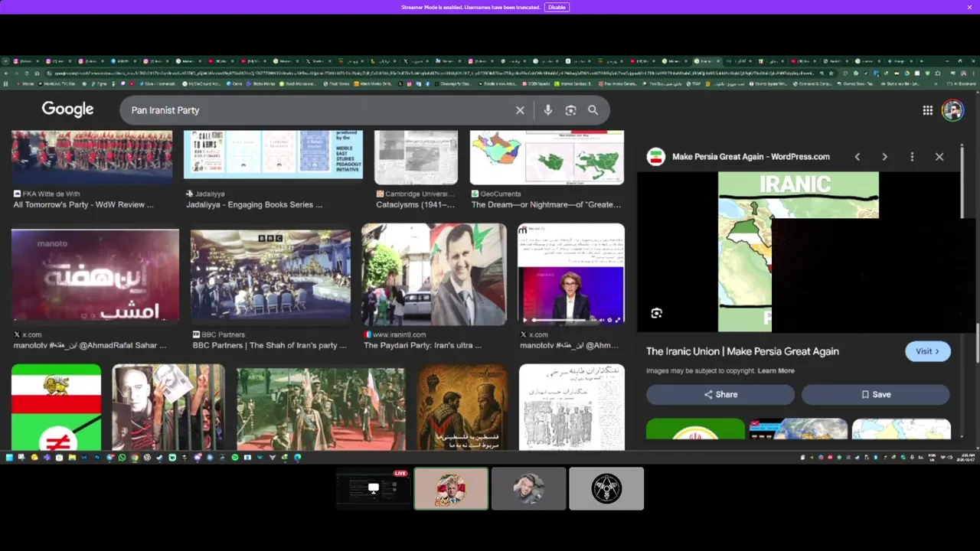
Task: Open the middle related image thumbnail
Action: click(x=798, y=429)
